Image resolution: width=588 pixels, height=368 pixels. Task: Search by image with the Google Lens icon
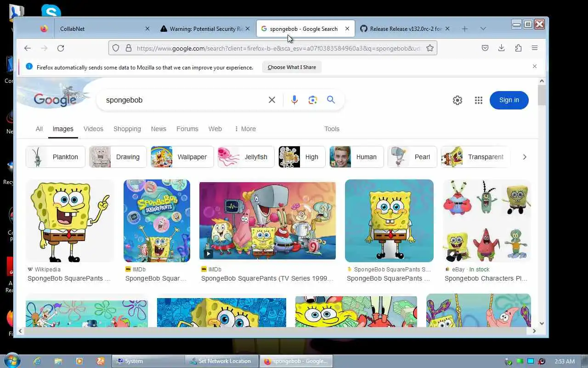[313, 100]
